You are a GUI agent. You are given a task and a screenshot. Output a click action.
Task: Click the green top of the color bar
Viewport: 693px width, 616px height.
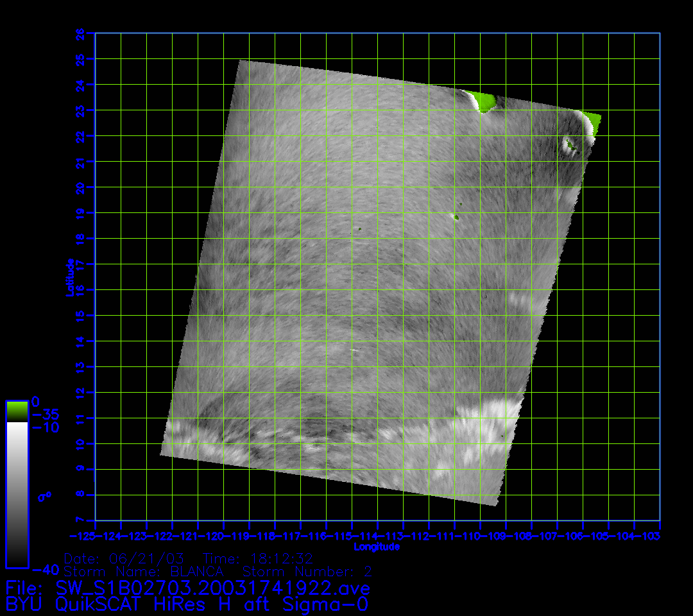pyautogui.click(x=17, y=411)
